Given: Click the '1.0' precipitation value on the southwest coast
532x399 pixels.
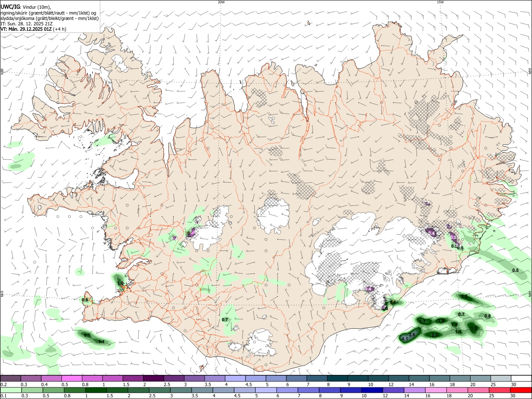Looking at the screenshot, I should coord(121,283).
